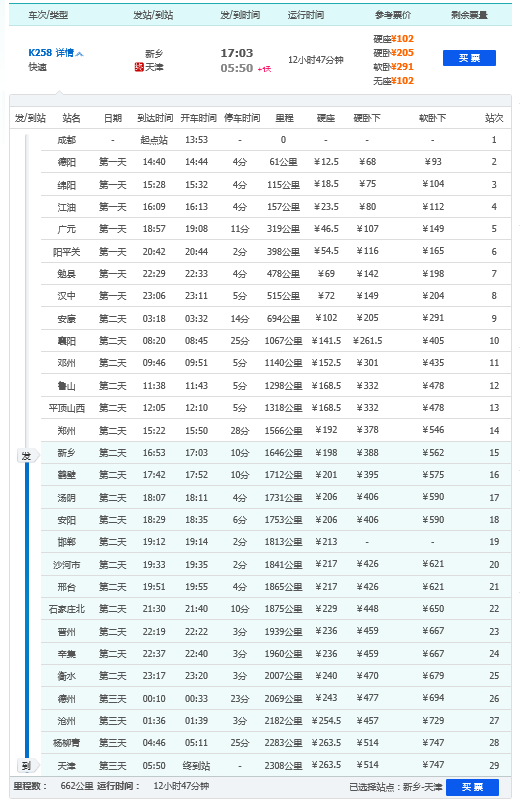
Task: Select the 杨柳青 station name
Action: point(67,743)
